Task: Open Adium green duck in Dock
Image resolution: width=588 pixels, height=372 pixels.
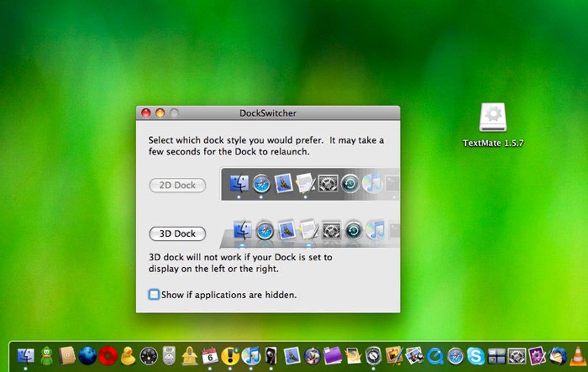Action: [47, 356]
